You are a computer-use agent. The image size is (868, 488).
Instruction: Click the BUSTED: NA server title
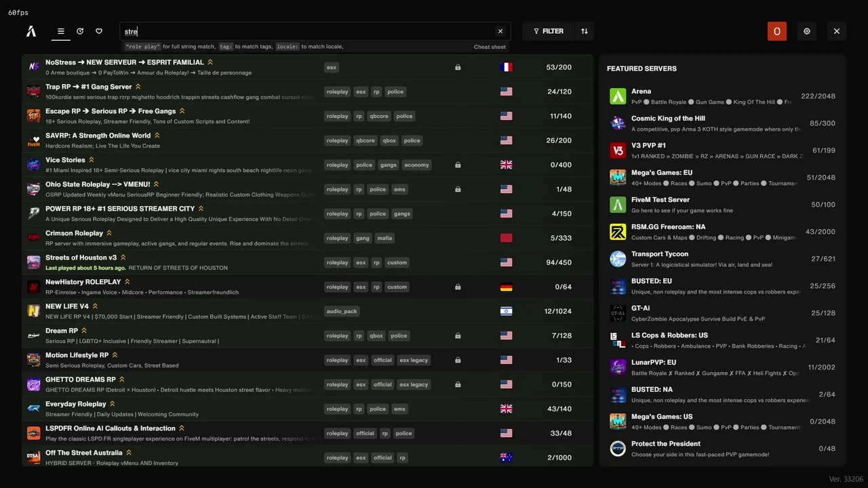pos(652,390)
